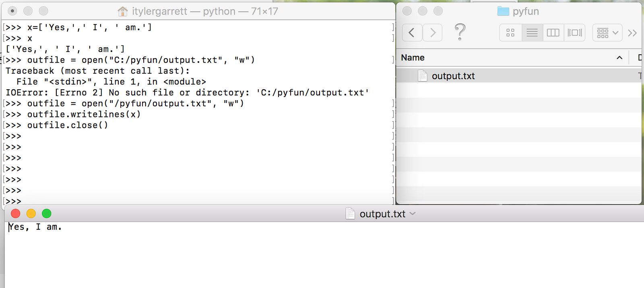Switch Finder to icon view
This screenshot has height=288, width=644.
coord(510,33)
